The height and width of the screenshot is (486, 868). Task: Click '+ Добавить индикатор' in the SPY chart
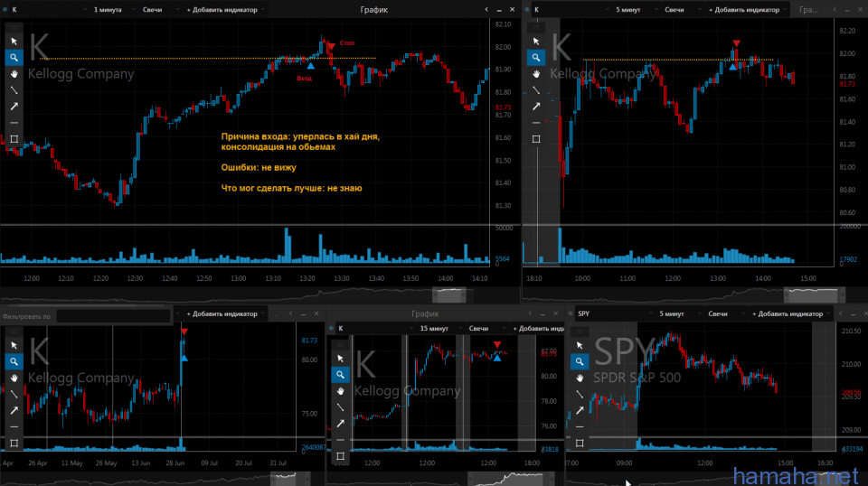coord(790,313)
